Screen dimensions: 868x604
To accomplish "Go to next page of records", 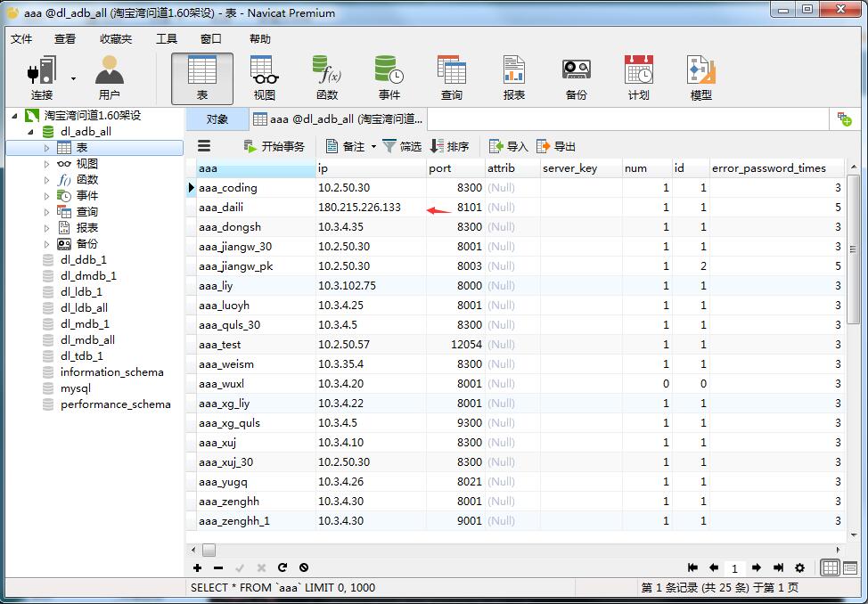I will pos(757,567).
